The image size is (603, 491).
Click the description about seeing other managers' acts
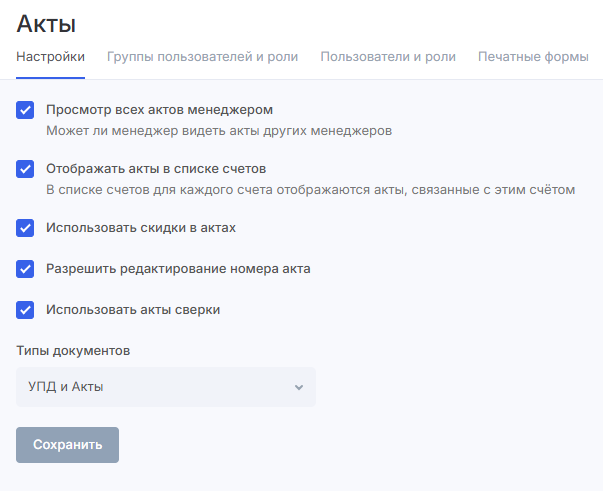pyautogui.click(x=218, y=130)
